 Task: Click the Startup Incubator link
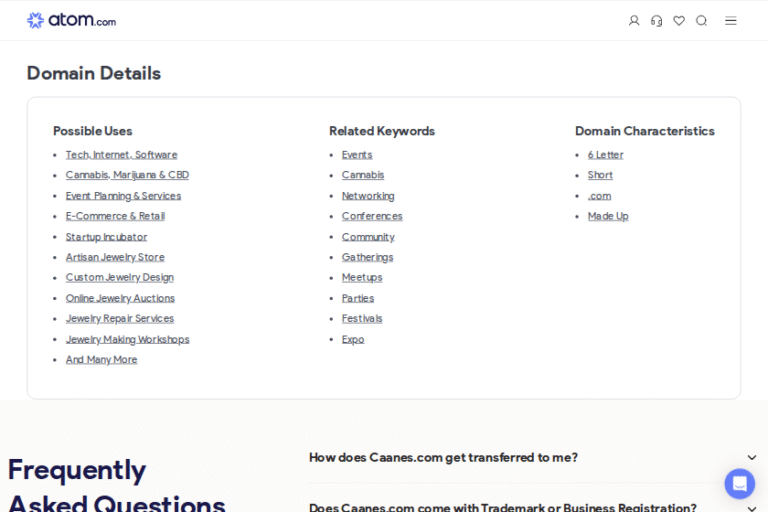pos(106,237)
